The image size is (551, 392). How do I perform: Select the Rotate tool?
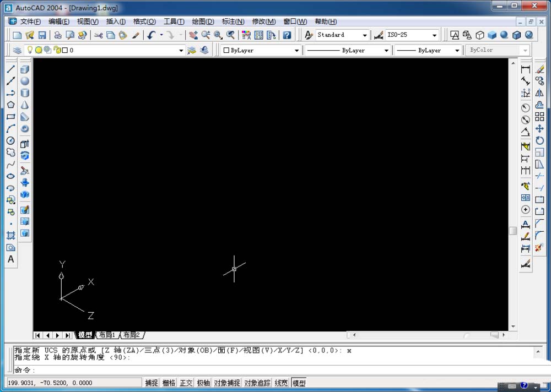coord(539,140)
